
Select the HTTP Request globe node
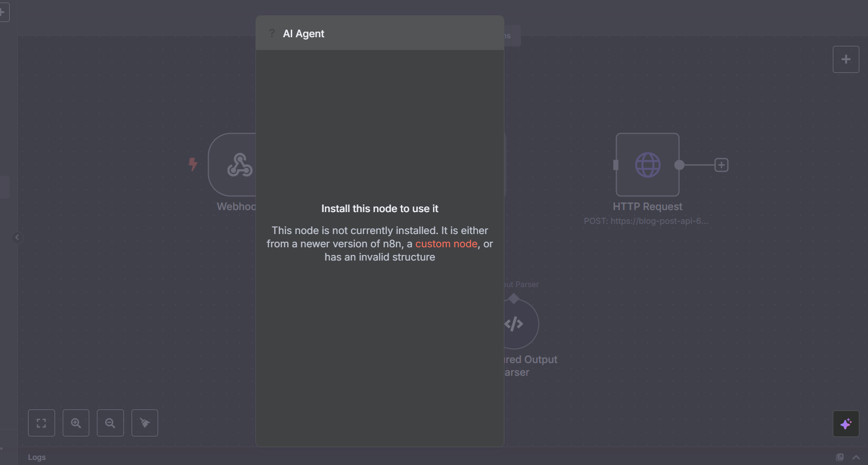[648, 165]
